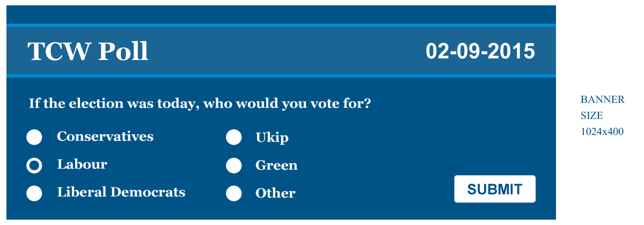
Task: Click the SUBMIT button
Action: click(494, 189)
